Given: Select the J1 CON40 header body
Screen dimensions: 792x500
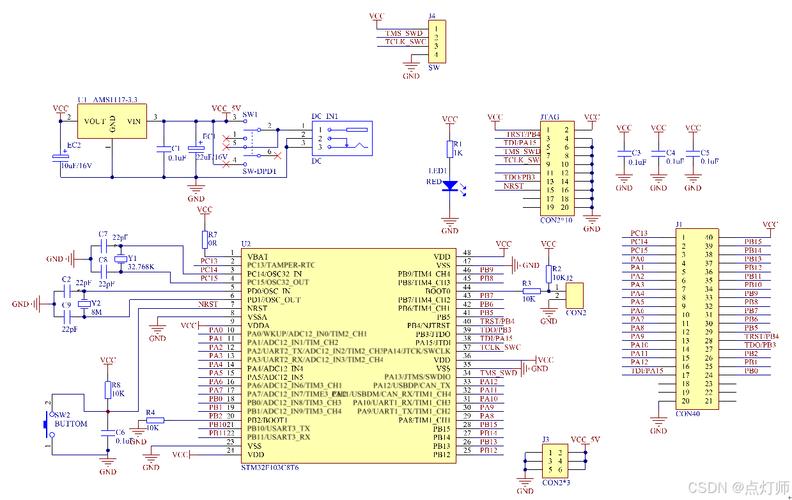Looking at the screenshot, I should [697, 319].
